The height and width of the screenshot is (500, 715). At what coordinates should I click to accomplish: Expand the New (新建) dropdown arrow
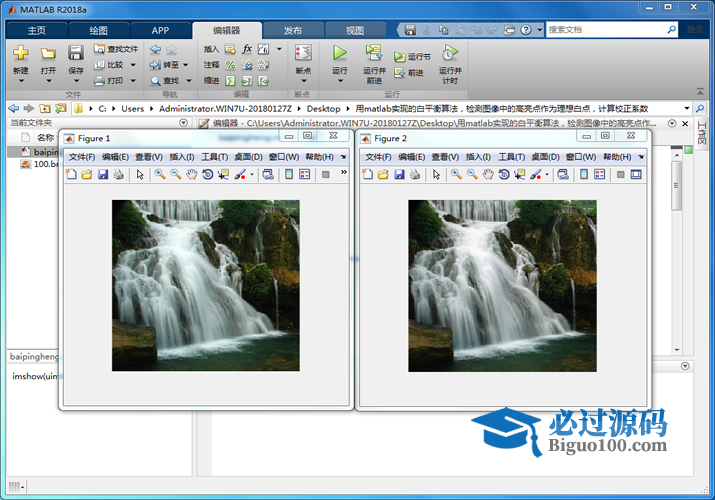pyautogui.click(x=21, y=81)
